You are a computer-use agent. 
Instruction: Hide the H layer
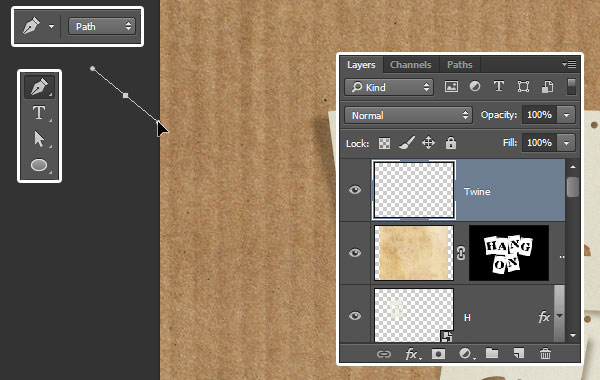pyautogui.click(x=355, y=316)
